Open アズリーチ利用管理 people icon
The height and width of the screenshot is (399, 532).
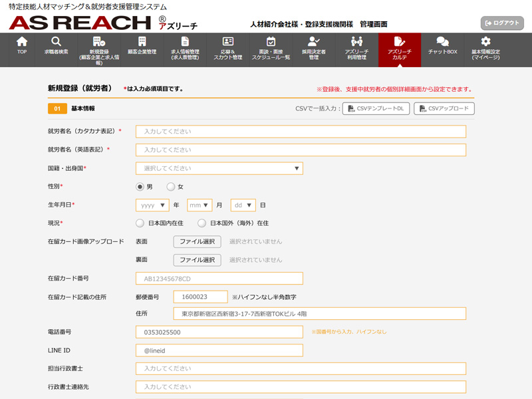click(356, 41)
